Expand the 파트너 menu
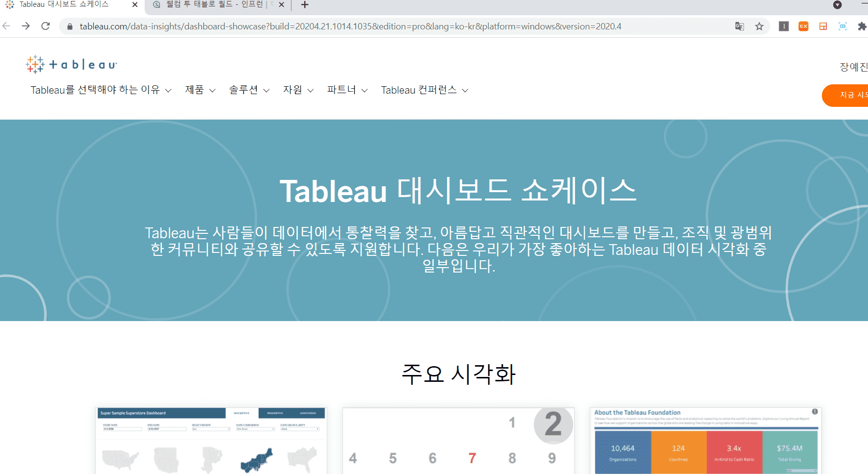This screenshot has height=474, width=868. click(347, 90)
